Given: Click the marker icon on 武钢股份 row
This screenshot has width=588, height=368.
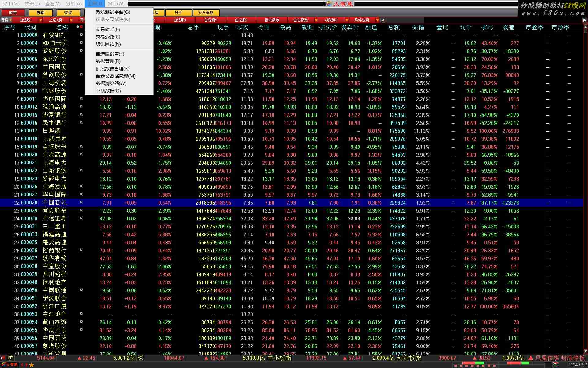Looking at the screenshot, I should tap(81, 51).
